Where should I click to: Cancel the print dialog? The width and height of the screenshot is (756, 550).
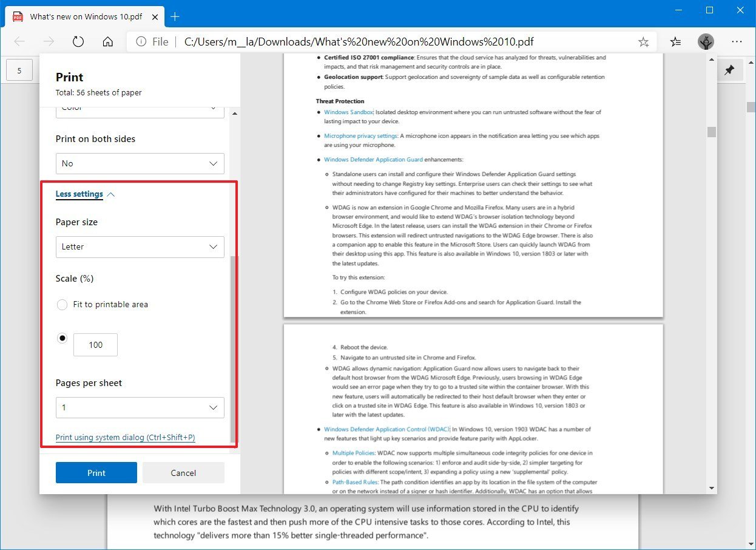click(183, 473)
